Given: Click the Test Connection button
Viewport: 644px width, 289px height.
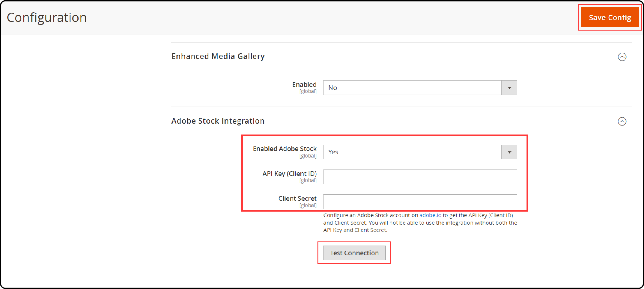Looking at the screenshot, I should click(354, 253).
